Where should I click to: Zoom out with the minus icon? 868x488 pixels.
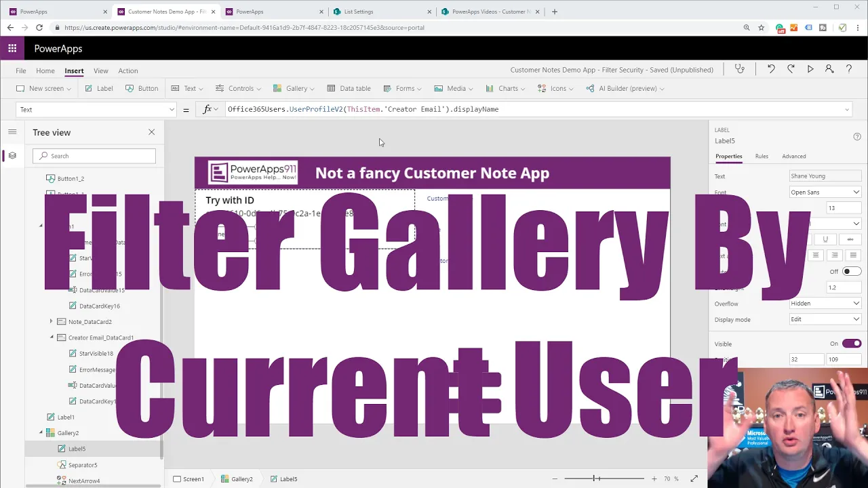click(555, 479)
